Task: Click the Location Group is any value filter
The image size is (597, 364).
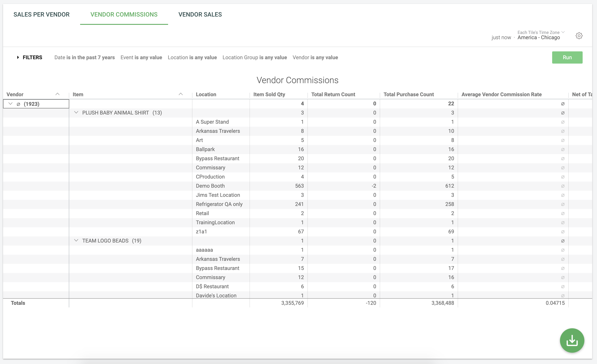Action: pyautogui.click(x=255, y=57)
